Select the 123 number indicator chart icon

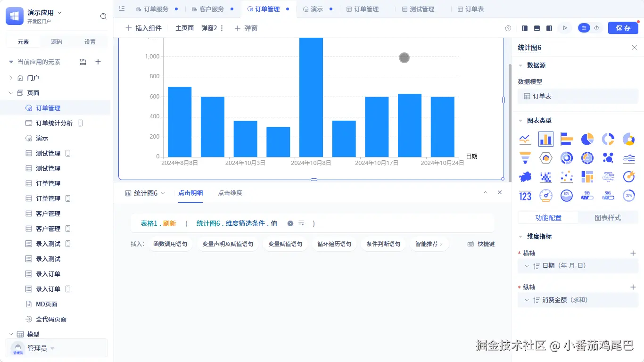(525, 196)
